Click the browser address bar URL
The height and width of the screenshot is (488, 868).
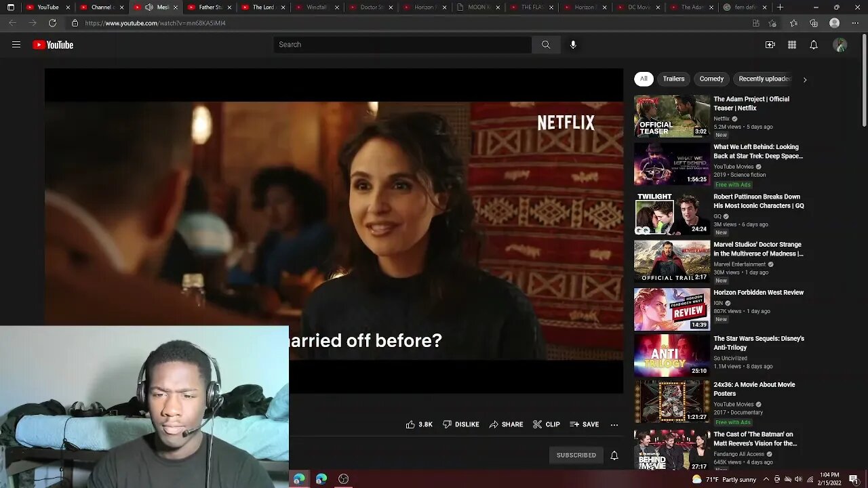point(155,23)
